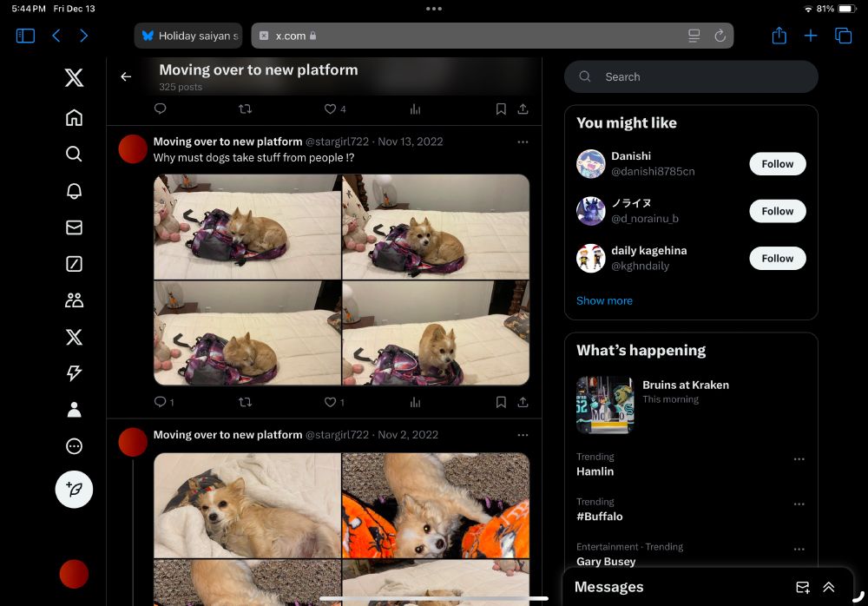Screen dimensions: 868x606
Task: Bookmark the top partially visible post
Action: 501,109
